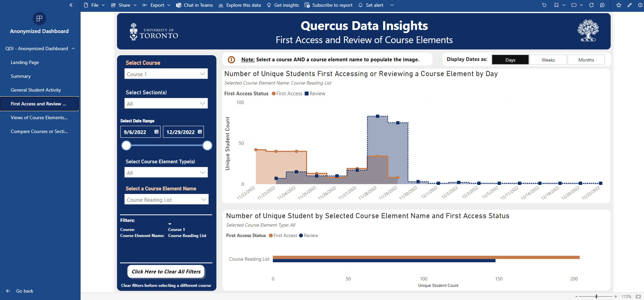Click the Anonymized Dashboard app icon

click(39, 19)
